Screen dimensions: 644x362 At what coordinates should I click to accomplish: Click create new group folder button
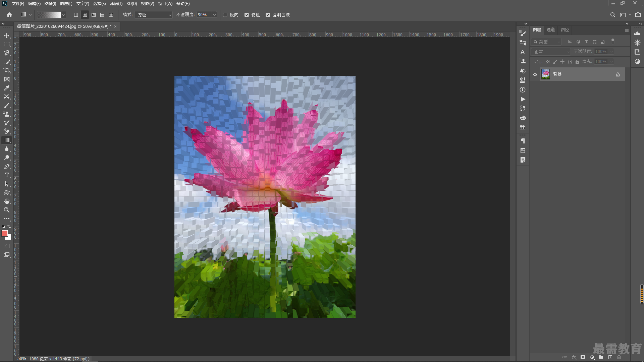coord(601,357)
